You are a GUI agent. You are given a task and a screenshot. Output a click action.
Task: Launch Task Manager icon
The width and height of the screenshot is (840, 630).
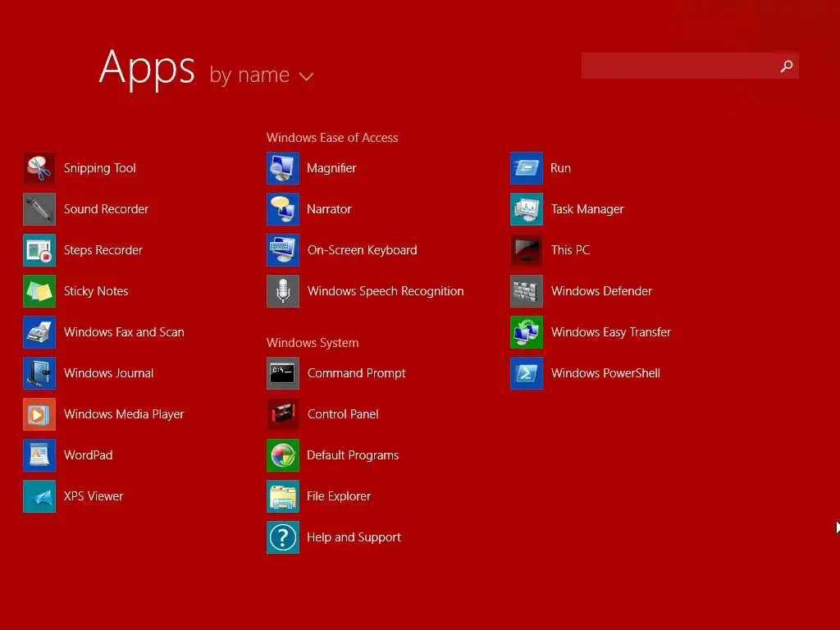[527, 209]
